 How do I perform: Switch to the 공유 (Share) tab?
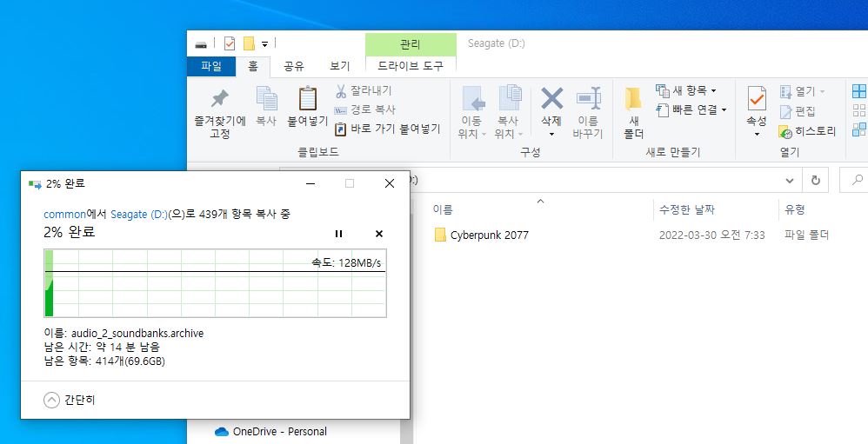point(294,66)
